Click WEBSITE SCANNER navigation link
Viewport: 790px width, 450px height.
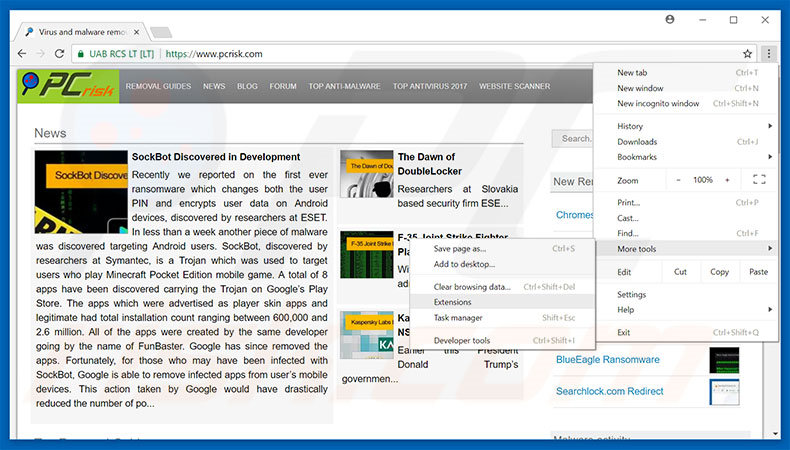(x=514, y=86)
